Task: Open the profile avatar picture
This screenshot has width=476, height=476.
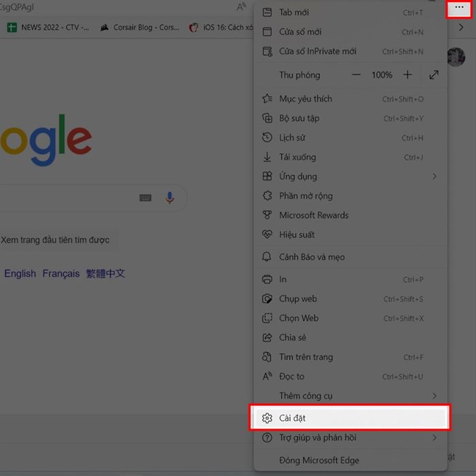Action: (456, 56)
